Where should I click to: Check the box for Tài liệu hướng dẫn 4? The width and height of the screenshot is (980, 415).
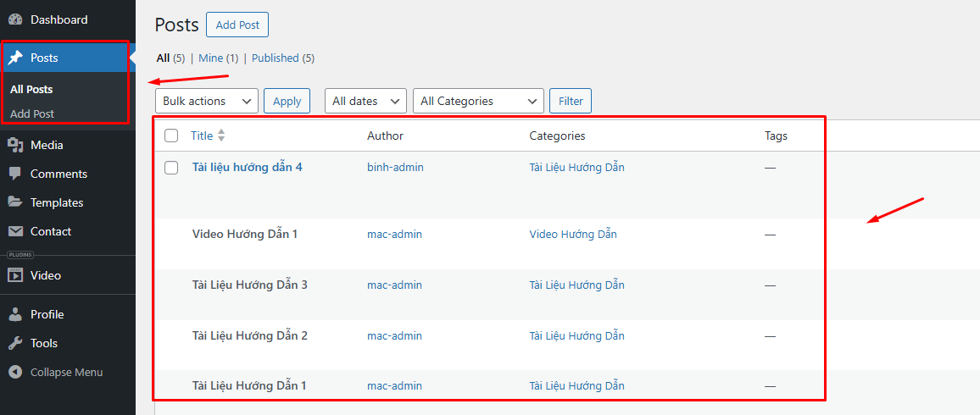pos(171,168)
